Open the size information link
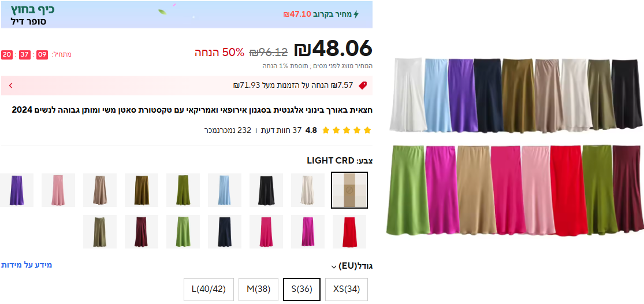 (27, 265)
